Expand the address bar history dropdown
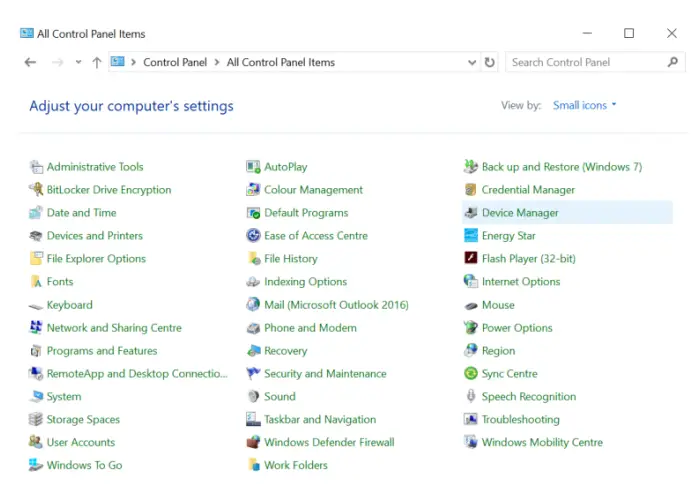 click(x=472, y=62)
